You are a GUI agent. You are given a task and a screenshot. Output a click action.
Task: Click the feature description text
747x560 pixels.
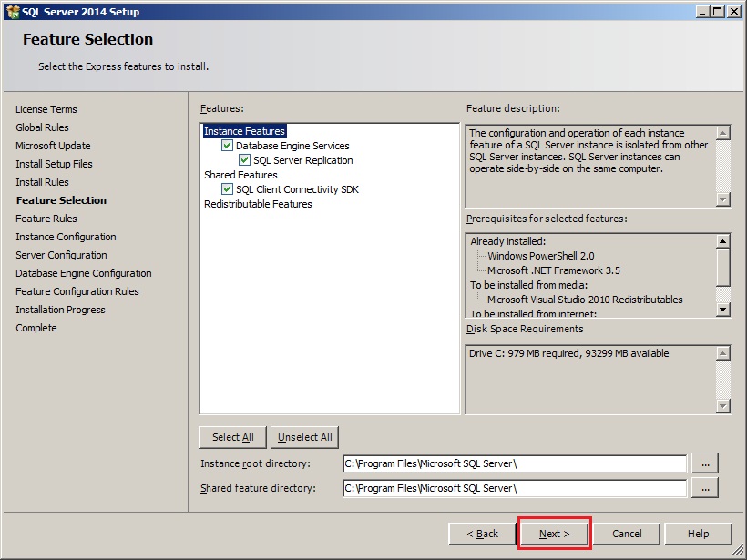coord(588,150)
